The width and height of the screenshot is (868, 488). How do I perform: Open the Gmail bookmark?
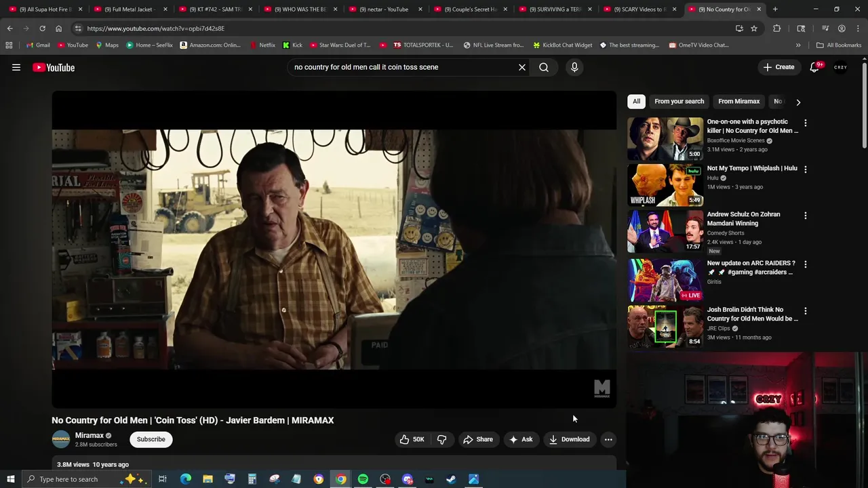(37, 45)
